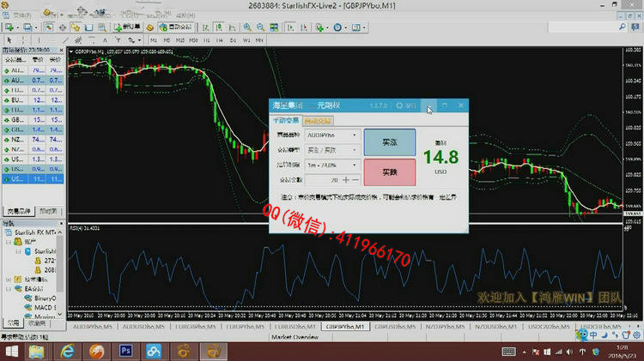
Task: Click the Zoom In magnifier icon
Action: point(247,27)
